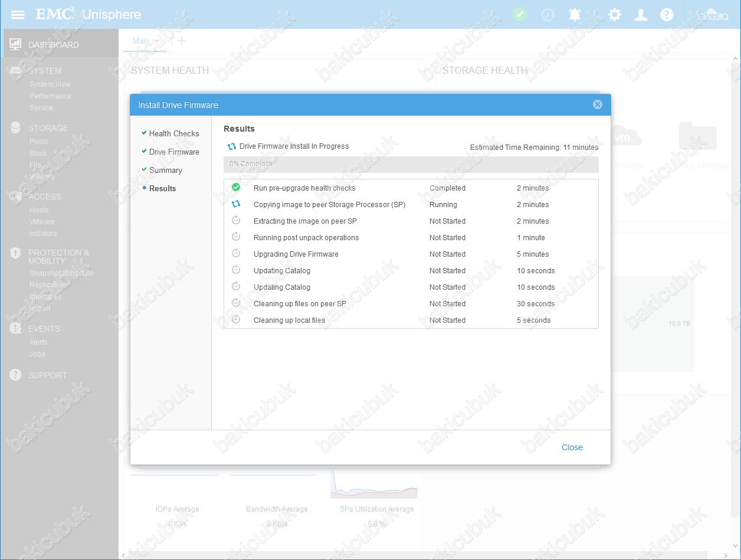The height and width of the screenshot is (560, 741).
Task: Open the user account icon
Action: pos(641,15)
